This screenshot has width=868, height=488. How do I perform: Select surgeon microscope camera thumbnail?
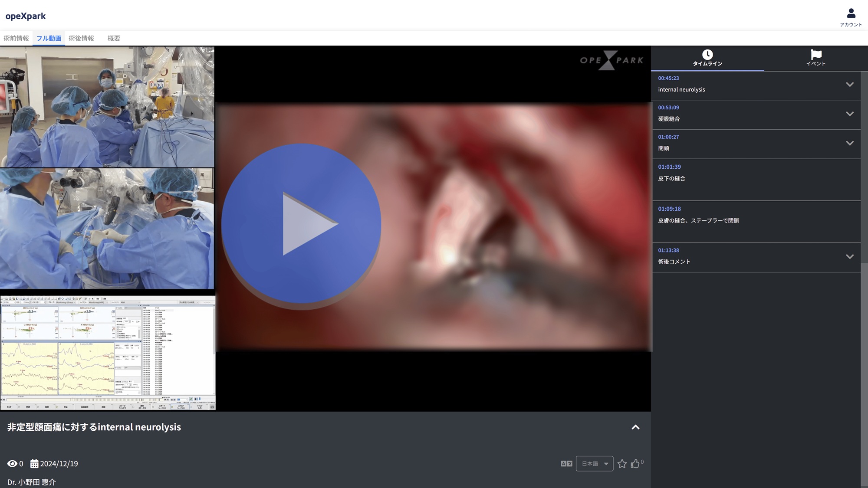click(x=107, y=229)
